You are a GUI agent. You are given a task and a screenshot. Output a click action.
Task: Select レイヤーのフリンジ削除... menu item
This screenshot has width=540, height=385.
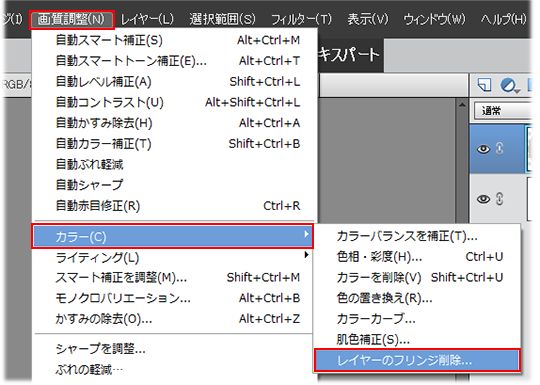tap(417, 360)
